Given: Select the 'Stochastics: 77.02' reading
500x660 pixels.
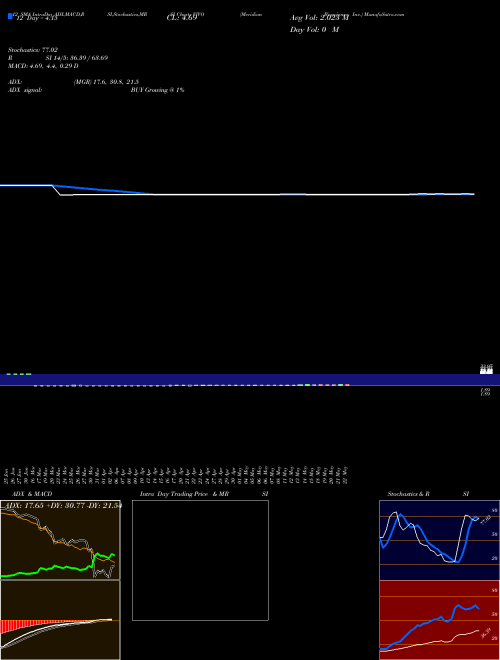Looking at the screenshot, I should (x=33, y=50).
